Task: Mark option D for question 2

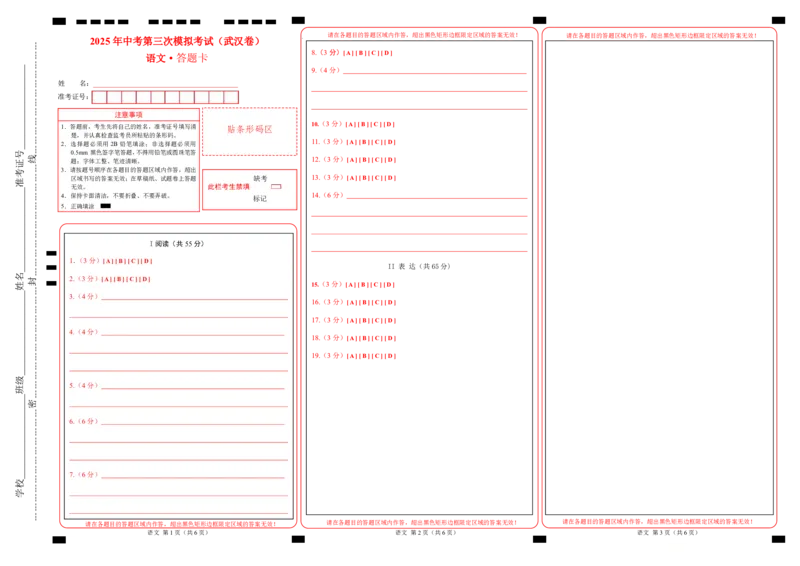Action: click(145, 279)
